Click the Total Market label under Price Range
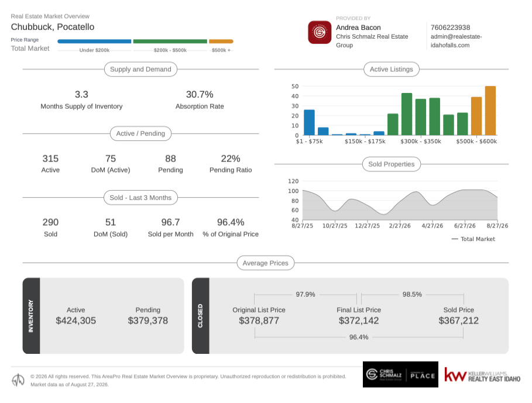Viewport: 532px width, 403px height. [30, 49]
